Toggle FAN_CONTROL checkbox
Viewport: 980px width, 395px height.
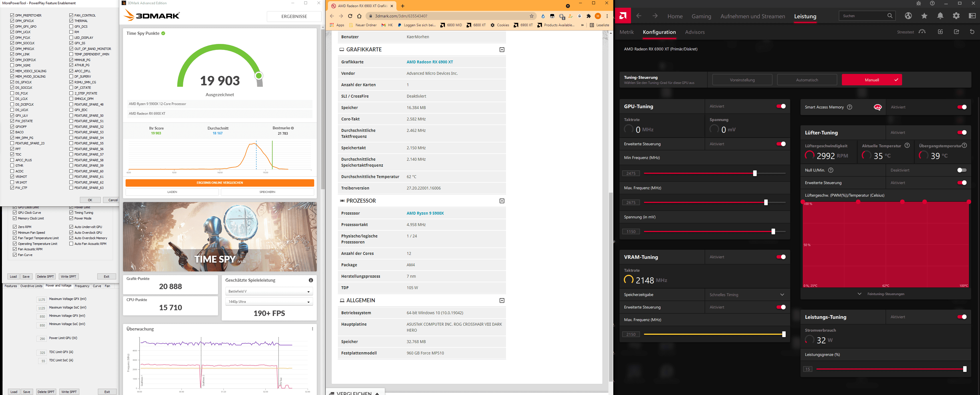pyautogui.click(x=71, y=15)
